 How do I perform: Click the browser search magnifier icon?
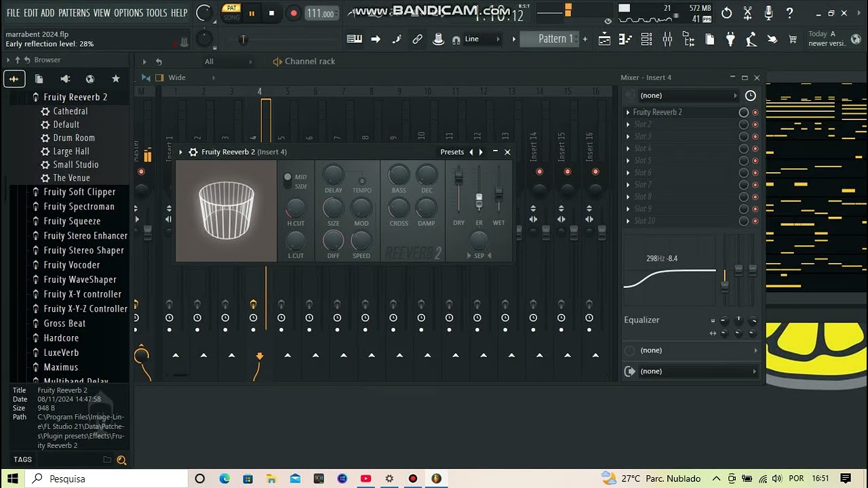[x=121, y=460]
